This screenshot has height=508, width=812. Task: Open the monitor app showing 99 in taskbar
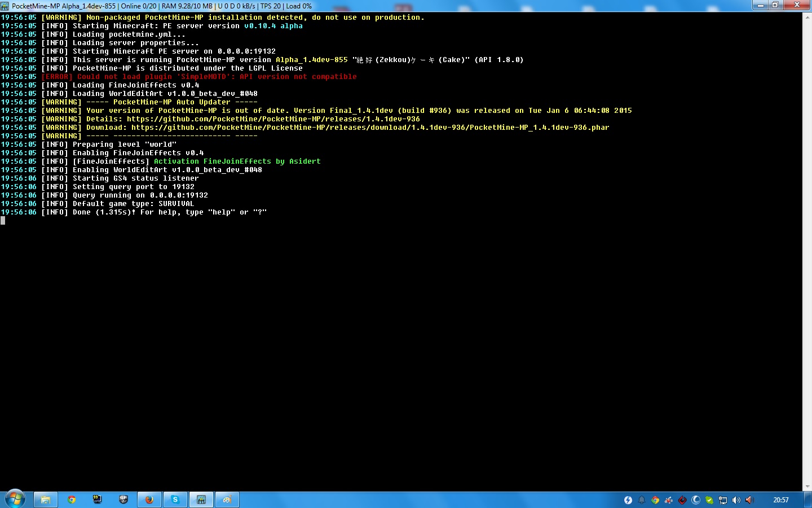[x=98, y=500]
